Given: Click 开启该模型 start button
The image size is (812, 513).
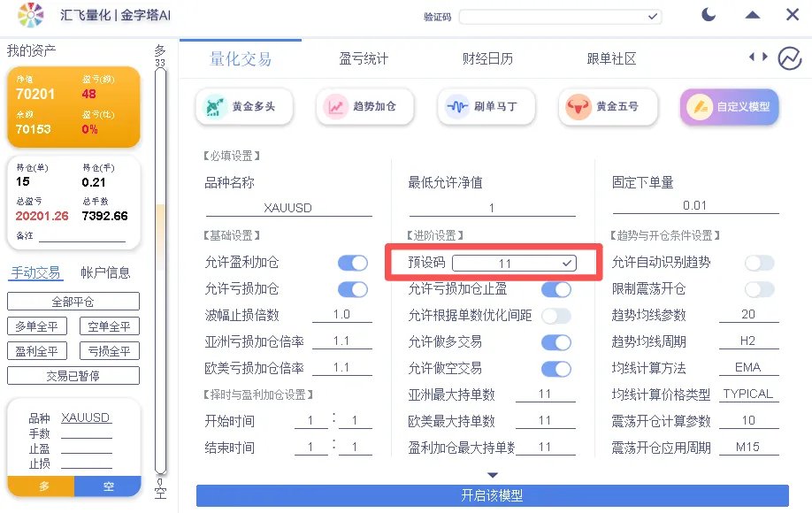Looking at the screenshot, I should coord(493,496).
